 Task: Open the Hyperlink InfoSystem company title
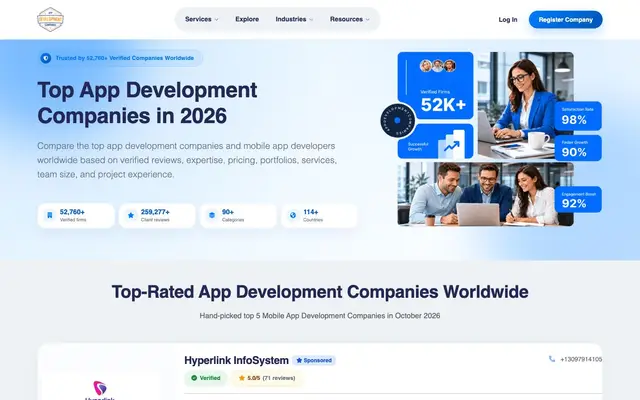236,360
